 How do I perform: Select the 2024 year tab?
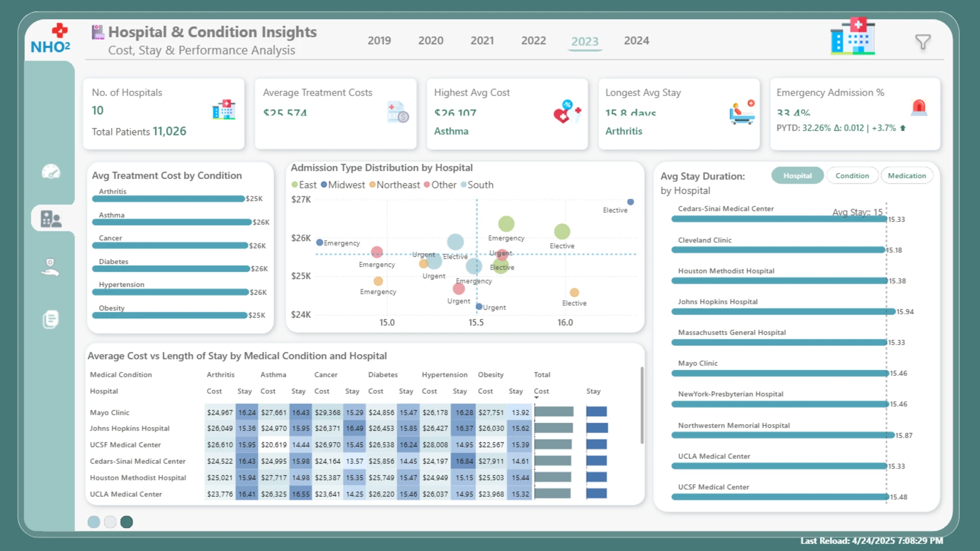(x=636, y=41)
